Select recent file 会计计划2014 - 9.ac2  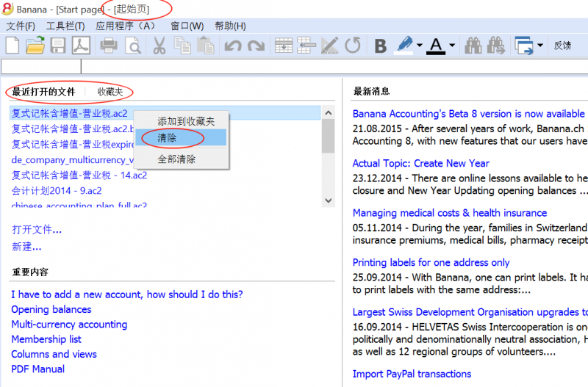click(x=57, y=191)
